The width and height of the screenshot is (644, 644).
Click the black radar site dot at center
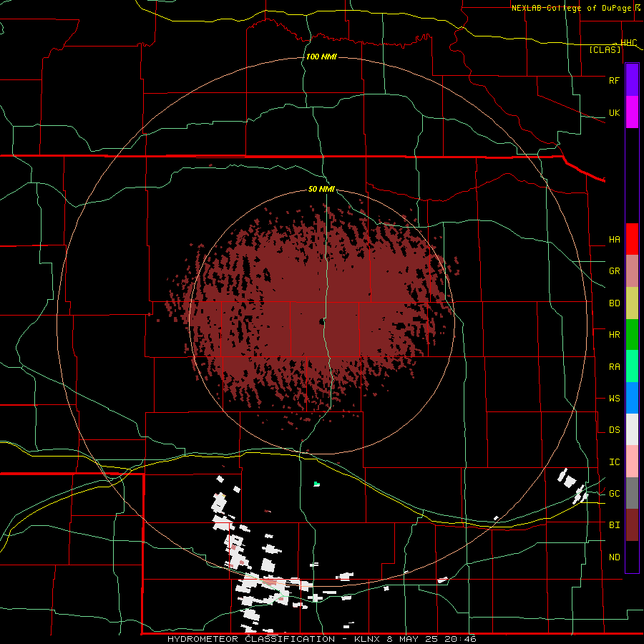coord(322,321)
